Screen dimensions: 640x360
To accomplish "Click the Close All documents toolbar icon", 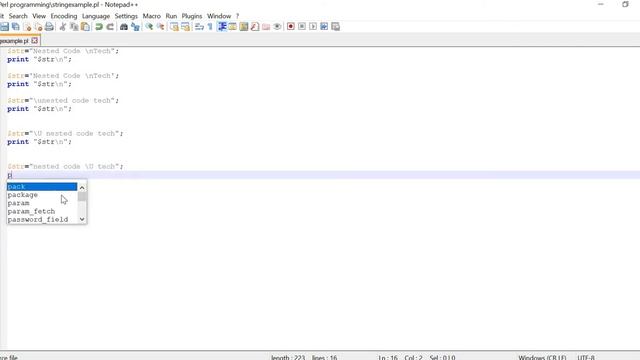I will [38, 27].
